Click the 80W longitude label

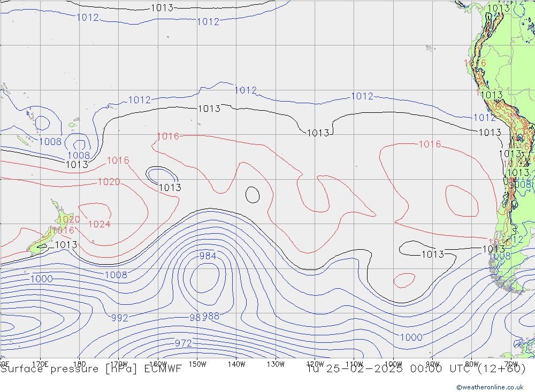point(472,364)
